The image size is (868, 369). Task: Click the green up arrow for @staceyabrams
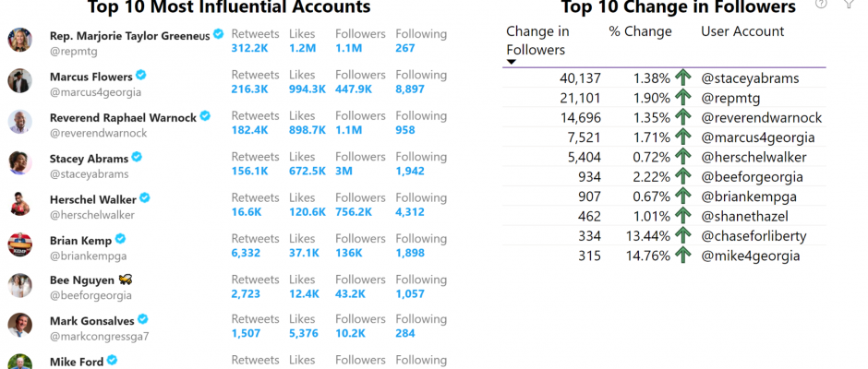[683, 78]
